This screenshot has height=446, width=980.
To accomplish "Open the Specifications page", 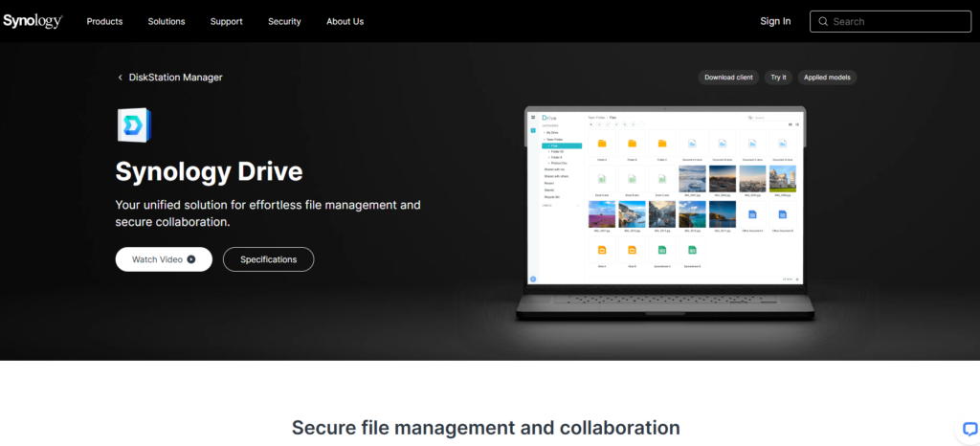I will [x=268, y=259].
